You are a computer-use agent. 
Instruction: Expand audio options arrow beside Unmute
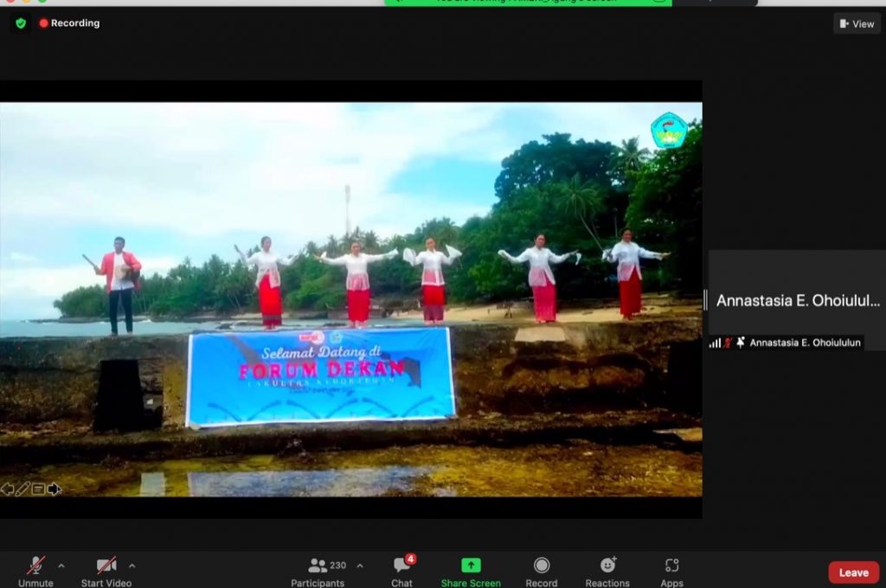click(61, 566)
